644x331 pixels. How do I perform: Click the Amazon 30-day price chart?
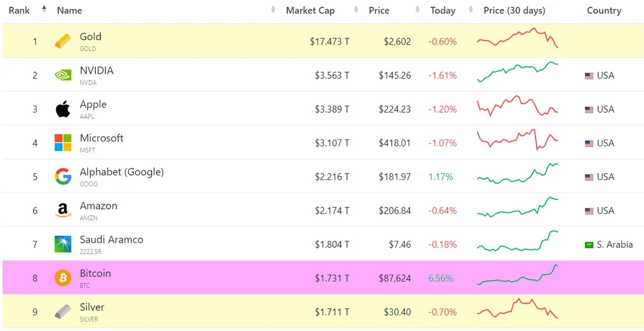coord(517,207)
